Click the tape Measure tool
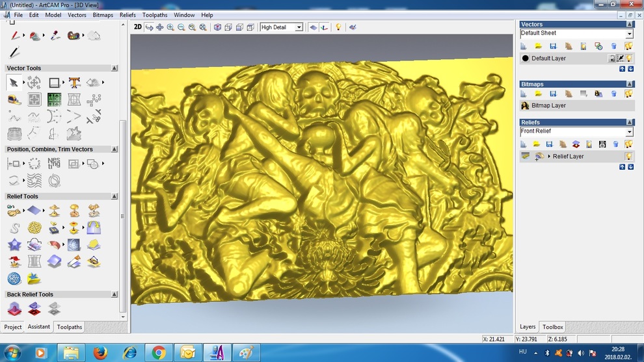Screen dimensions: 644x362 click(x=14, y=99)
